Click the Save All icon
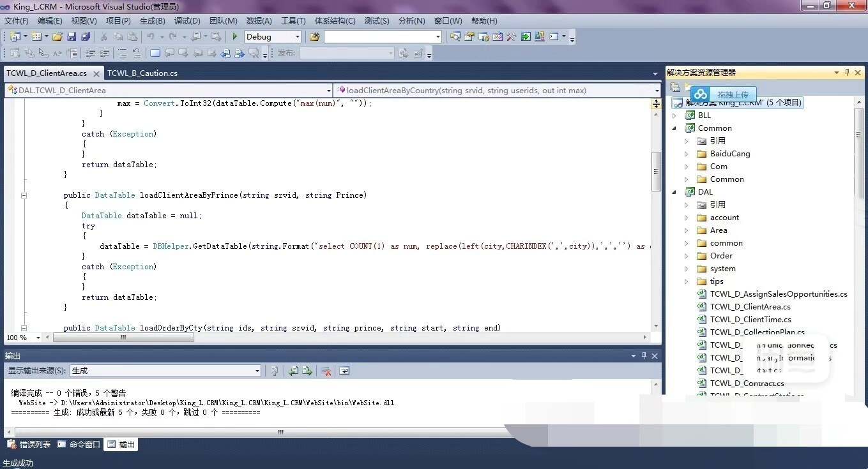Screen dimensions: 868x469 click(x=85, y=37)
